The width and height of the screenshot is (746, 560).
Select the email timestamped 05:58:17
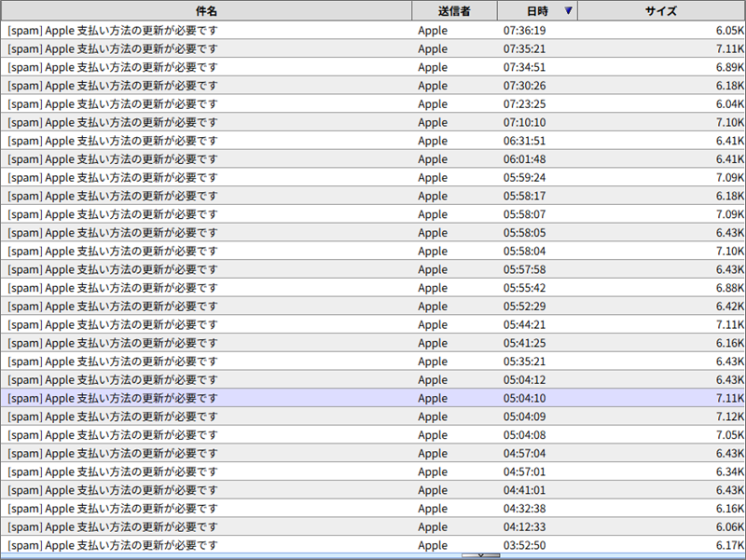(x=373, y=196)
